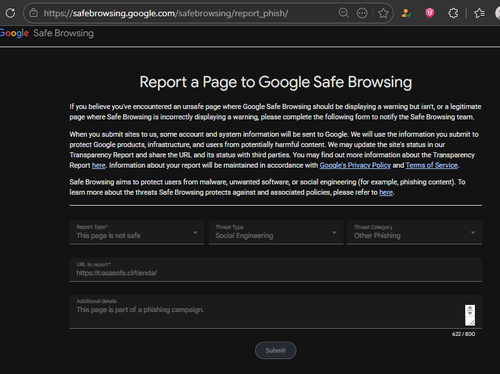
Task: Click the 'Report a Page to Google Safe Browsing' heading
Action: point(276,82)
